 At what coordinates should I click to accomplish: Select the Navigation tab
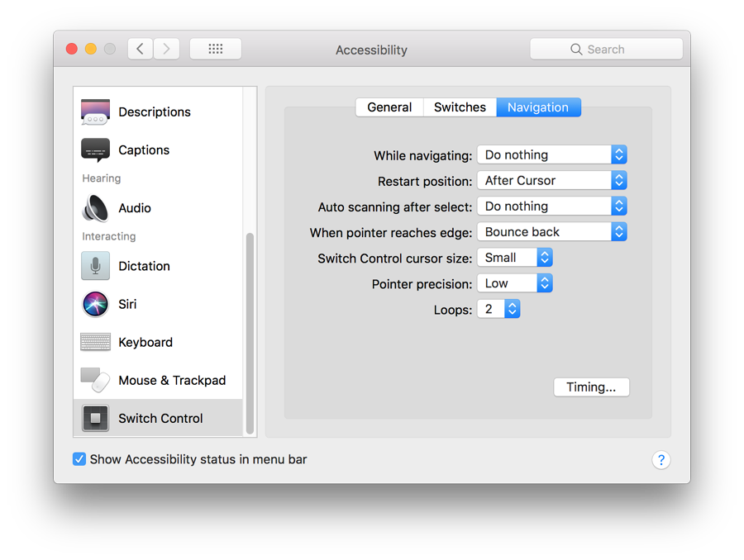point(538,107)
